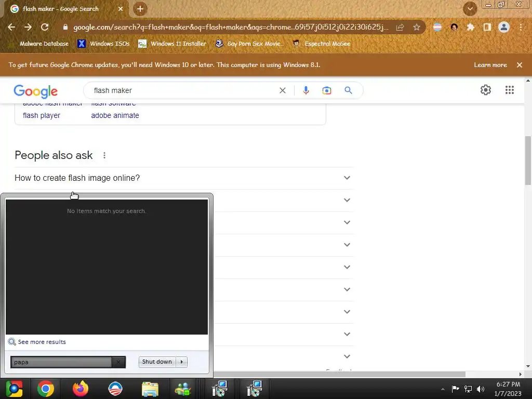This screenshot has height=399, width=532.
Task: Open the Espectral McGee bookmark
Action: coord(322,44)
